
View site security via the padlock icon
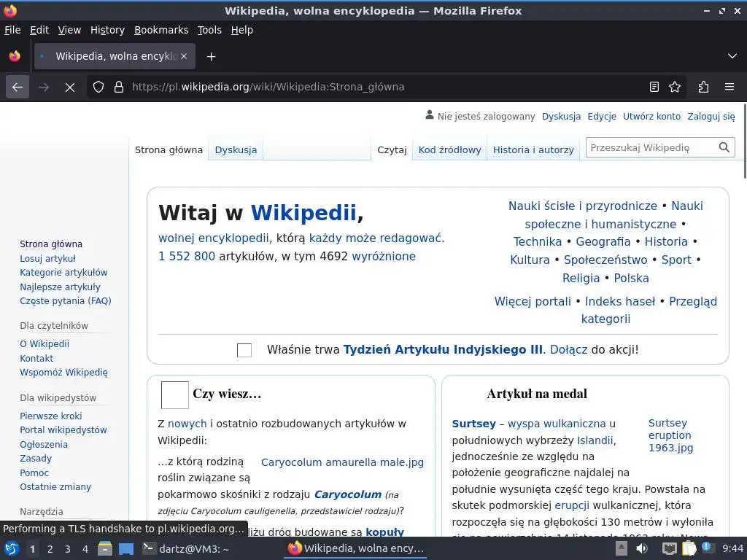pos(119,87)
